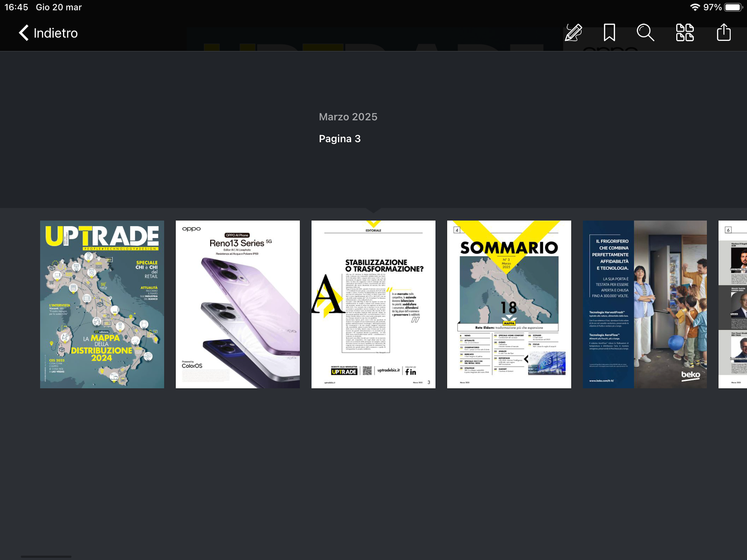Select the Editoriale page 3 thumbnail
The image size is (747, 560).
(x=373, y=304)
